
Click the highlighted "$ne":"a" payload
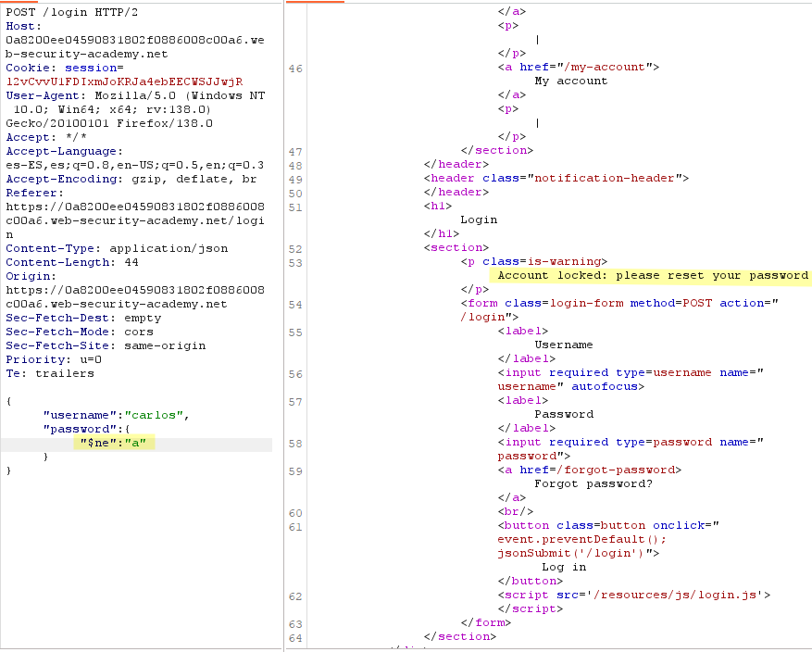pyautogui.click(x=113, y=444)
